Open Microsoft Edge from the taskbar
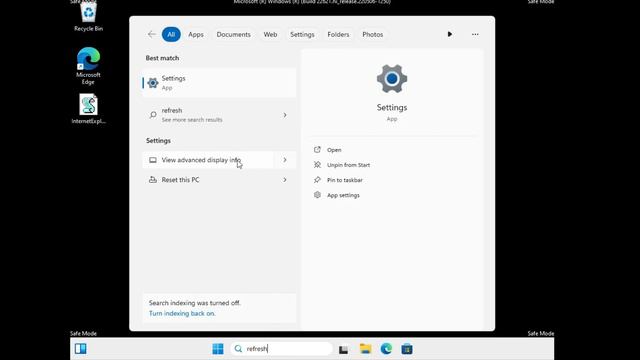 386,349
